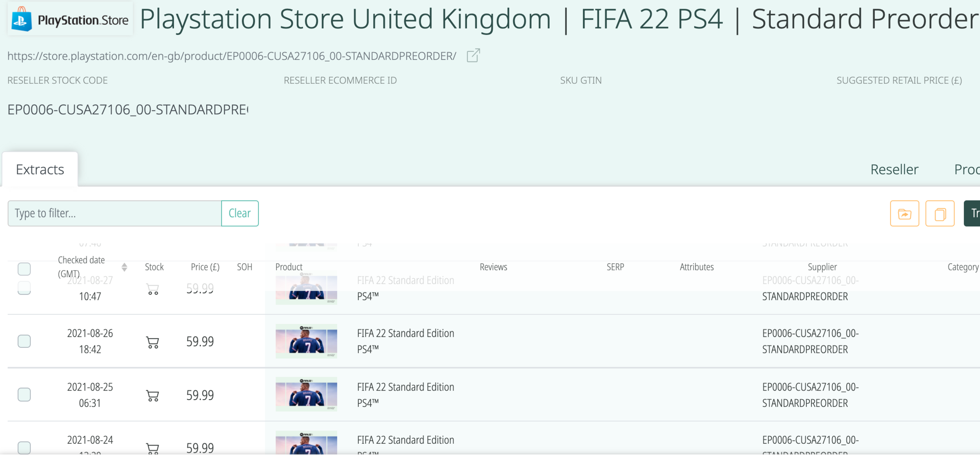
Task: Check the 2021-08-25 06:31 row checkbox
Action: coord(24,394)
